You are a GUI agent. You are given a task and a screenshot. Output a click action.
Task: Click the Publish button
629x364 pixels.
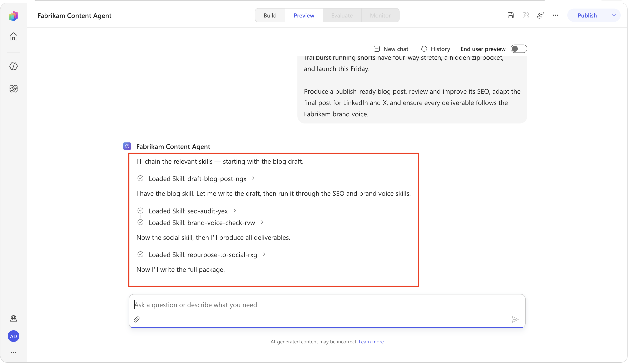click(x=587, y=15)
